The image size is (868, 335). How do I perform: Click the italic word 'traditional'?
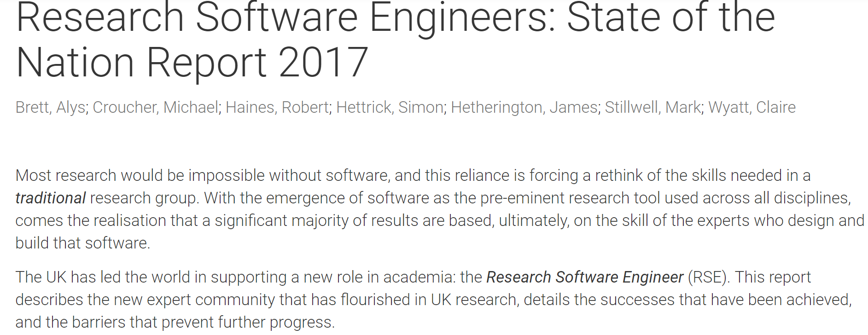tap(51, 198)
